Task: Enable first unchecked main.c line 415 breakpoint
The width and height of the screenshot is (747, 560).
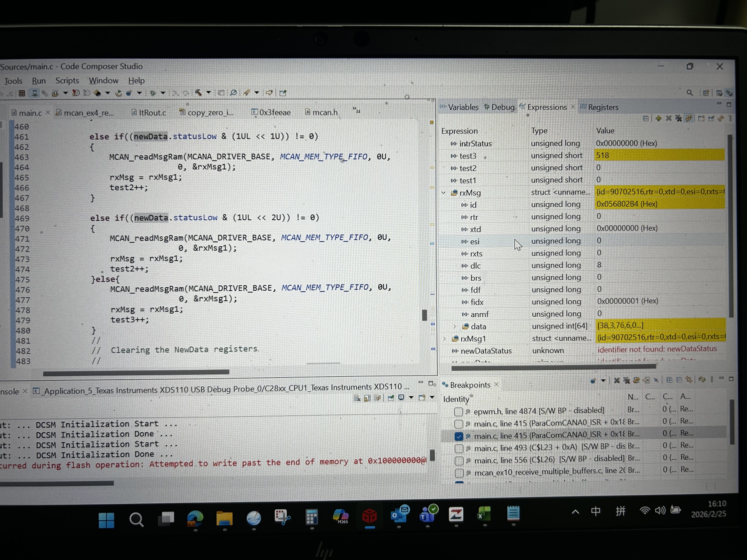Action: click(x=458, y=424)
